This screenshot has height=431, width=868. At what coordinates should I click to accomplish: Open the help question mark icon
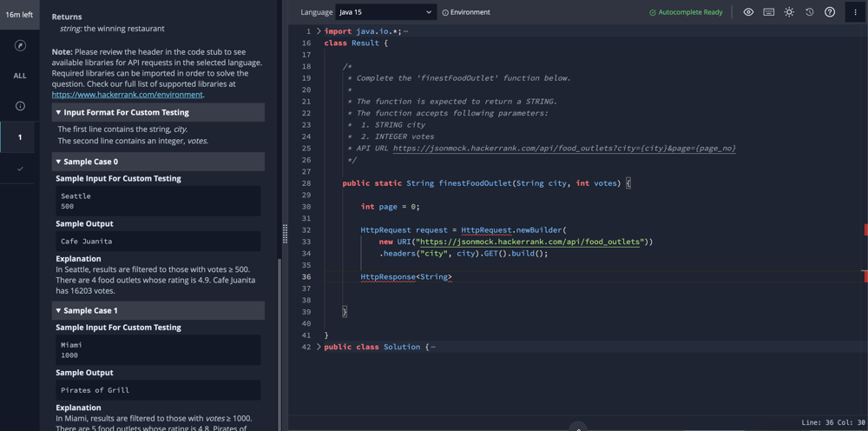click(830, 12)
